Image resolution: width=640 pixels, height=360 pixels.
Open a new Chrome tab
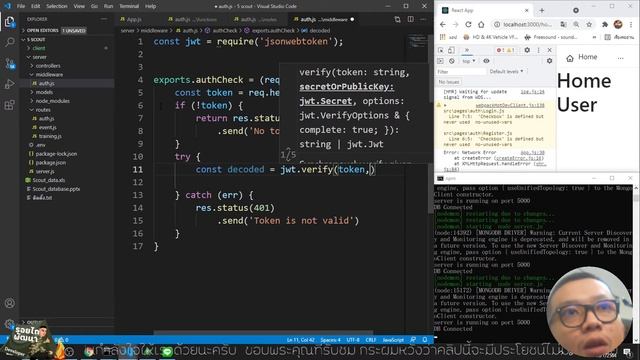(542, 10)
